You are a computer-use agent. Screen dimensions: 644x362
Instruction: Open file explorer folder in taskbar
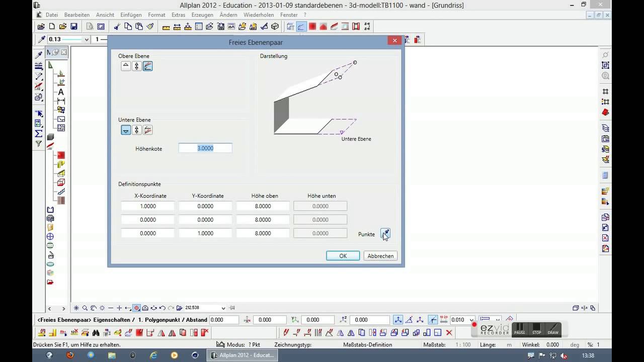point(112,355)
